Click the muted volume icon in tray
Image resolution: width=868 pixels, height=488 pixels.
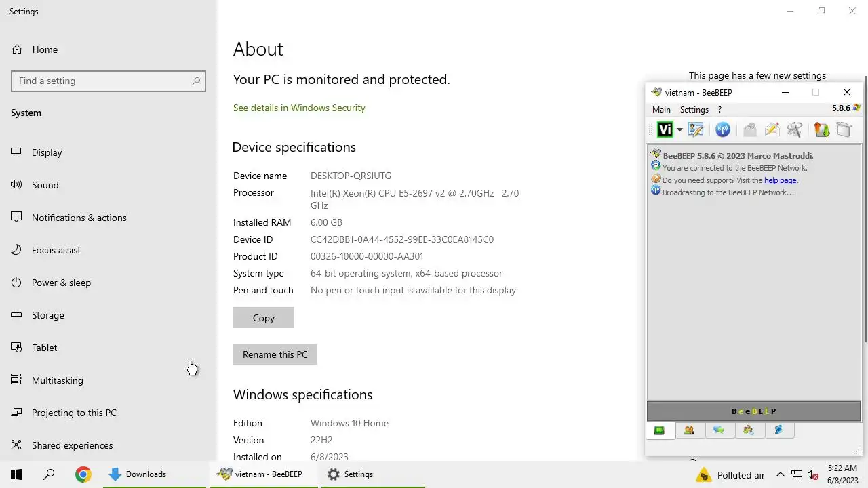(x=813, y=475)
